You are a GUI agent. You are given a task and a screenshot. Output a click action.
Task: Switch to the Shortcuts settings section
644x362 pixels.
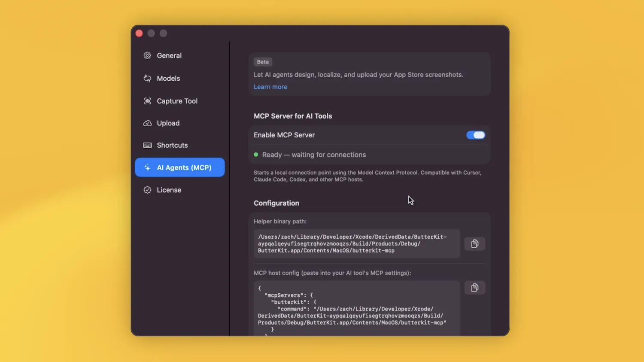click(172, 145)
